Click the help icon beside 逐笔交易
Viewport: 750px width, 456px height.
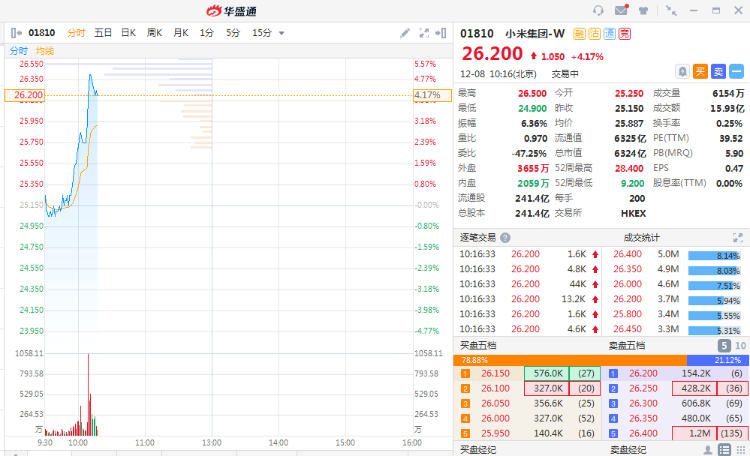505,238
